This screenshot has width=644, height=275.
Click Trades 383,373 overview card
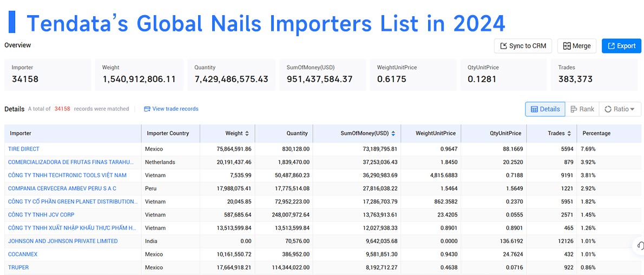[594, 75]
